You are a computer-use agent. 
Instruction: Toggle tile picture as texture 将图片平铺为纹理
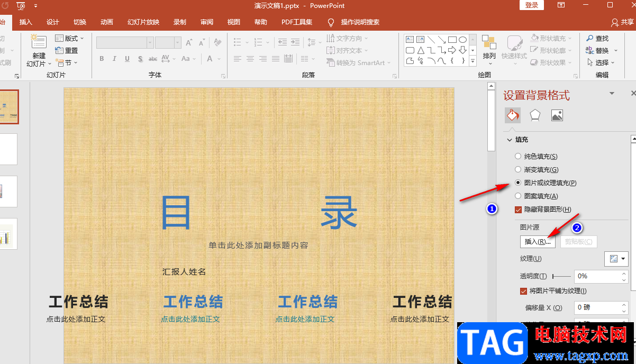tap(524, 291)
